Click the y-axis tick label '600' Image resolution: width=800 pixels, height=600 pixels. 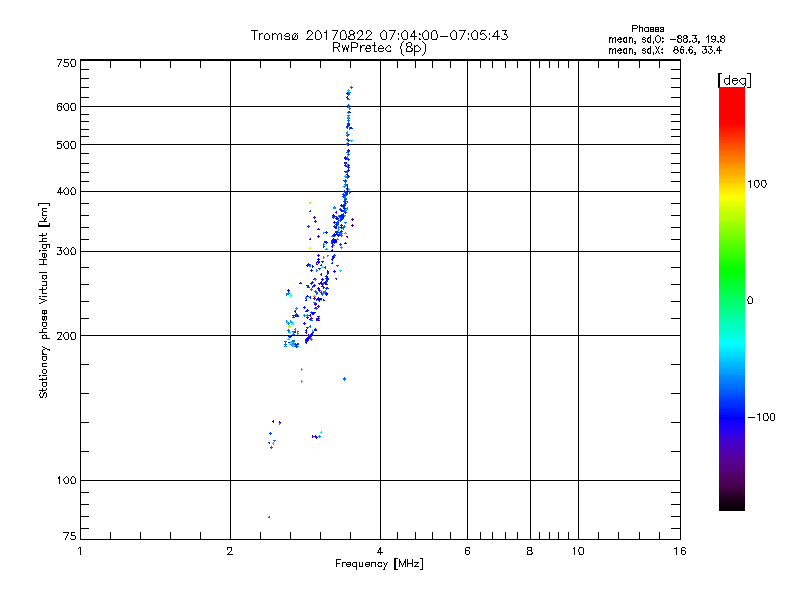[x=66, y=107]
